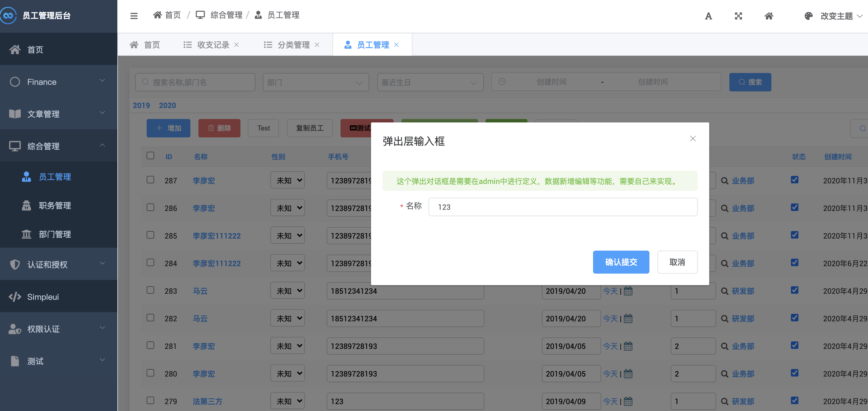Filter by year 2020 link
868x411 pixels.
(x=167, y=105)
